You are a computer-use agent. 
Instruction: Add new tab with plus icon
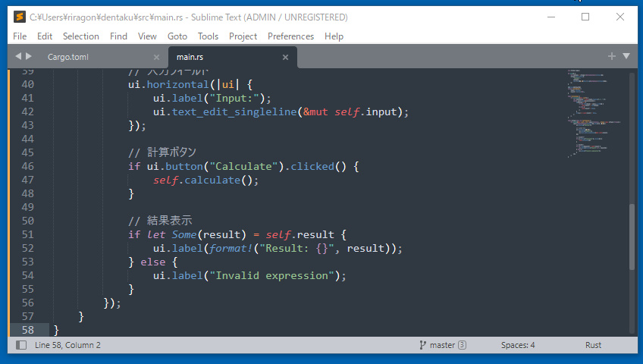coord(612,56)
